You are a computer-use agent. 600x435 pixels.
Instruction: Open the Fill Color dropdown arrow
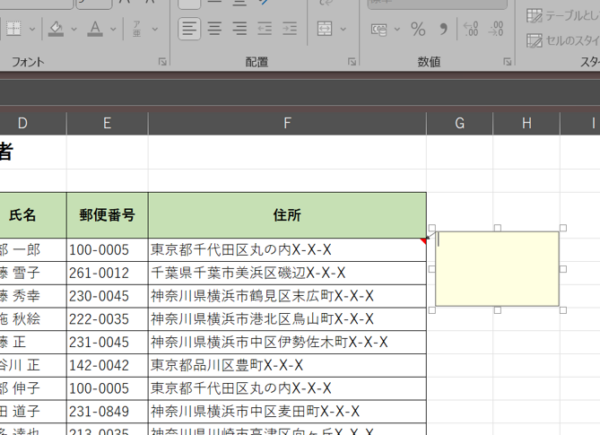pos(74,28)
